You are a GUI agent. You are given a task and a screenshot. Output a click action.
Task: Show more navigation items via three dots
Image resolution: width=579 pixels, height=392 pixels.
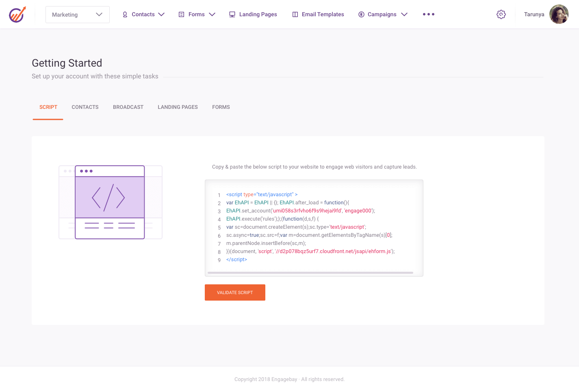(429, 14)
